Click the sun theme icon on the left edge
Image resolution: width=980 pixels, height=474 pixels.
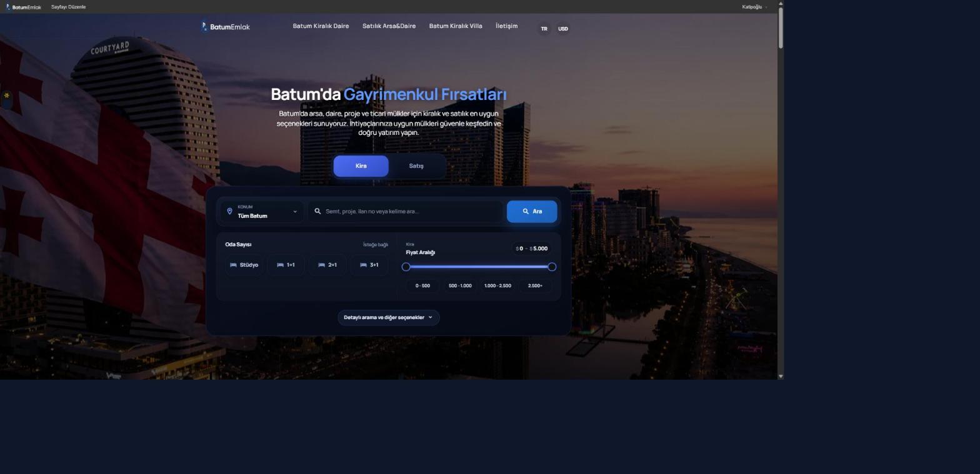6,96
